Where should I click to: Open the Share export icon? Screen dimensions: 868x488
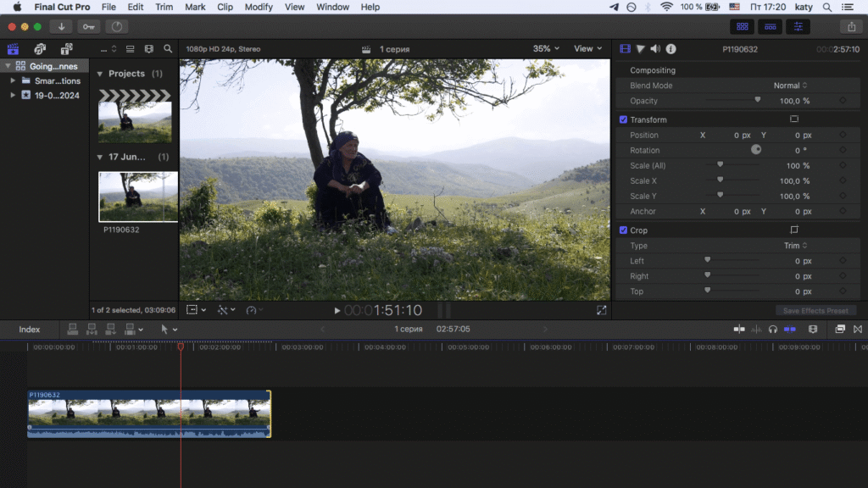pyautogui.click(x=851, y=26)
